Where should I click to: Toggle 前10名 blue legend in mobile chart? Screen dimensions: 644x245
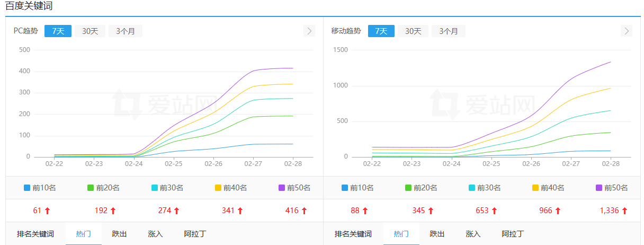click(357, 188)
